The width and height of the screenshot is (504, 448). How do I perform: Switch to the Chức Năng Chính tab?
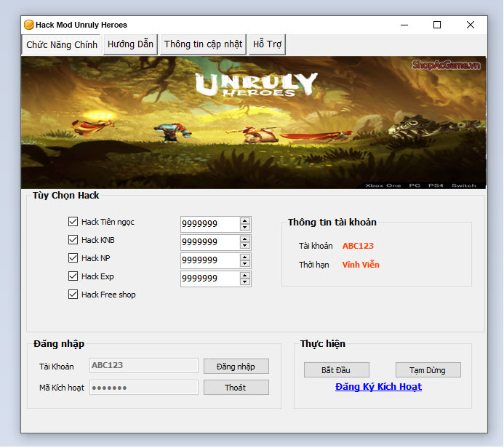click(x=61, y=44)
